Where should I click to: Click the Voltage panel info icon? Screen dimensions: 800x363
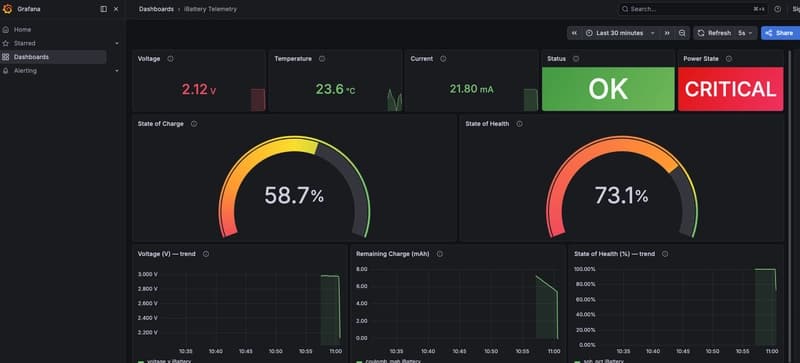[x=170, y=59]
